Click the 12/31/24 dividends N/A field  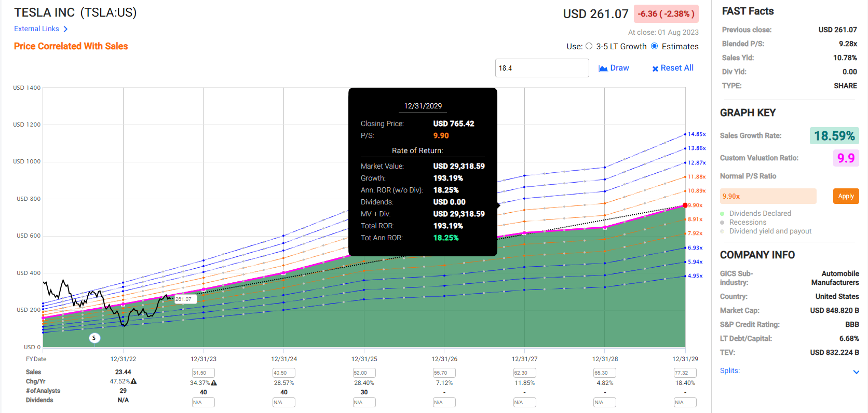283,402
